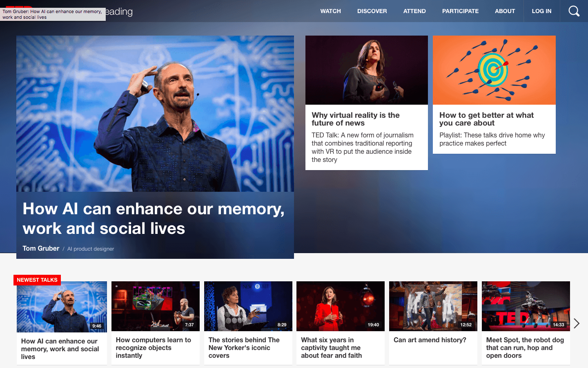Open 'Meet Spot, the robot dog' talk
588x368 pixels.
[525, 348]
